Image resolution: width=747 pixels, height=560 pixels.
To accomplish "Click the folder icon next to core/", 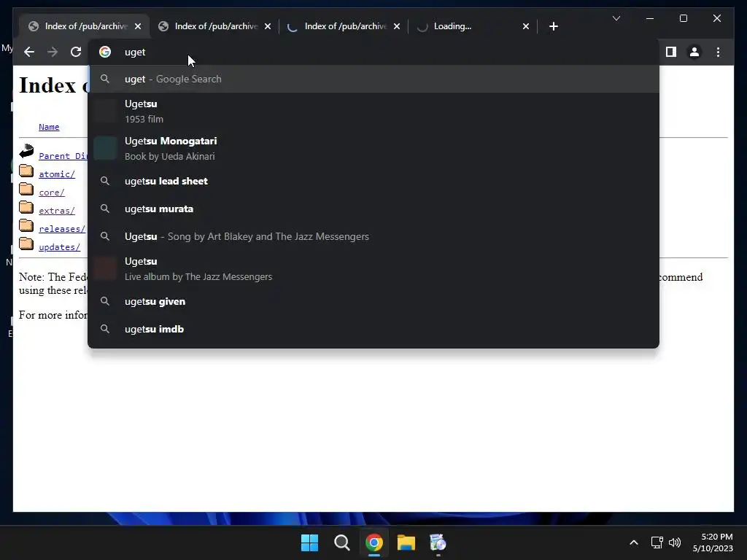I will 26,189.
